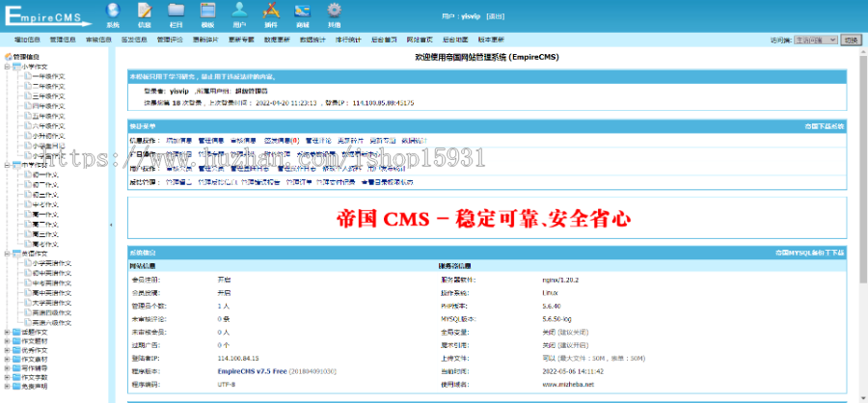
Task: Select the 五年级作文 tree item
Action: [49, 116]
